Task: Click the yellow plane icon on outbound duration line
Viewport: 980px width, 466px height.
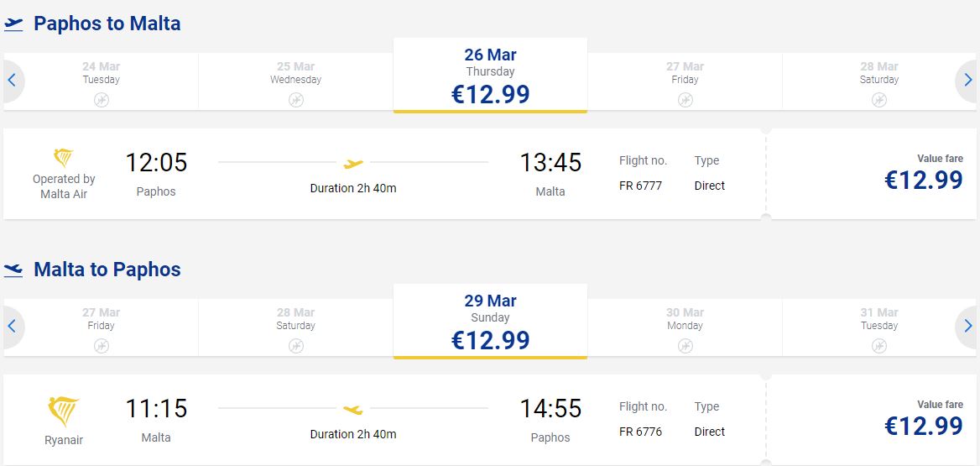Action: [353, 163]
